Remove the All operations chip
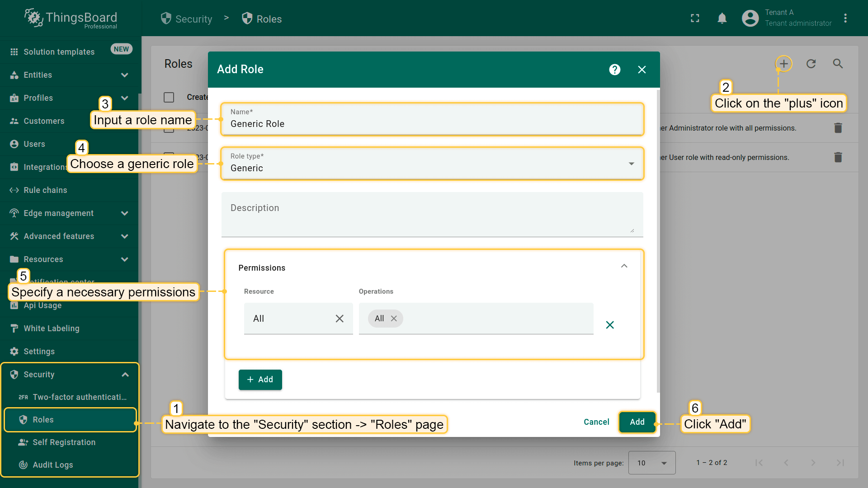This screenshot has height=488, width=868. click(x=394, y=319)
